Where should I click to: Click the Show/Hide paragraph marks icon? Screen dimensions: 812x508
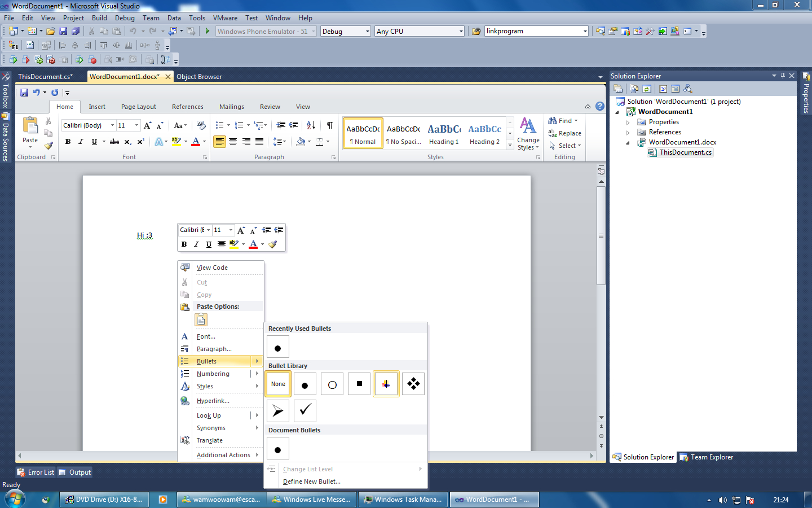tap(329, 125)
